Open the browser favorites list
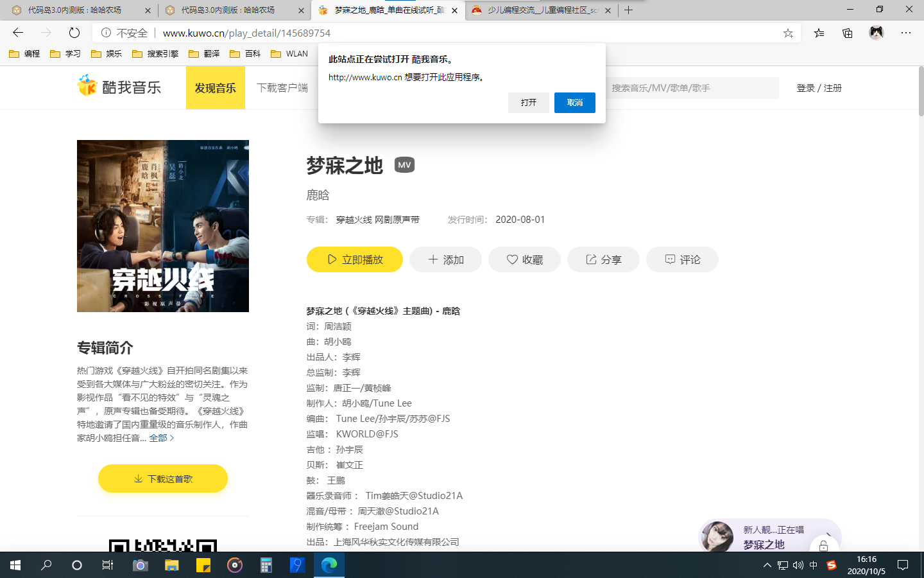The image size is (924, 578). (819, 33)
